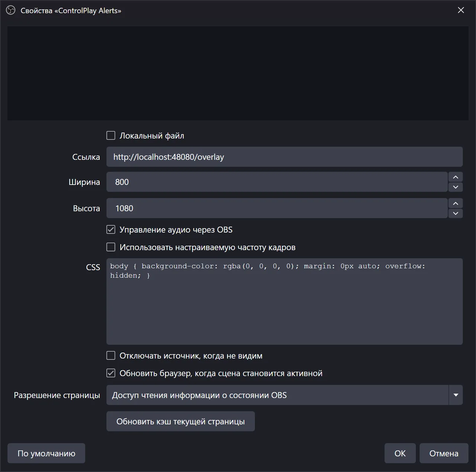476x472 pixels.
Task: Reset settings with По умолчанию button
Action: (x=46, y=453)
